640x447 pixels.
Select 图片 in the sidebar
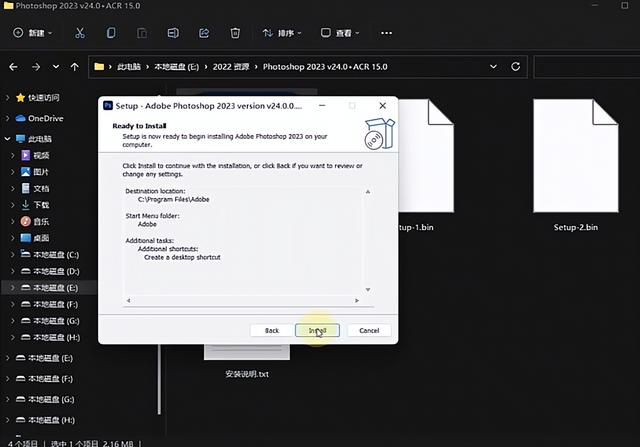(40, 172)
